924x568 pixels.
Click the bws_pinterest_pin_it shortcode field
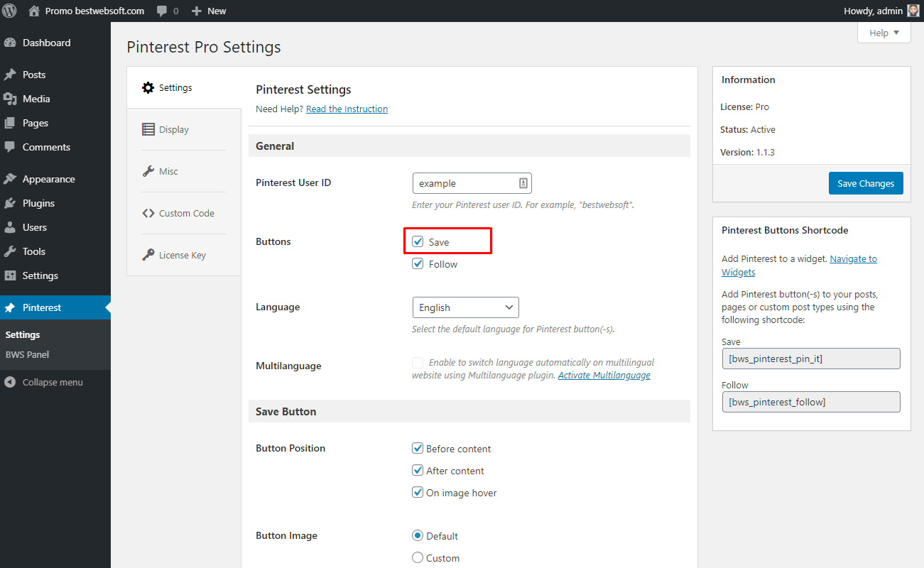pos(811,359)
